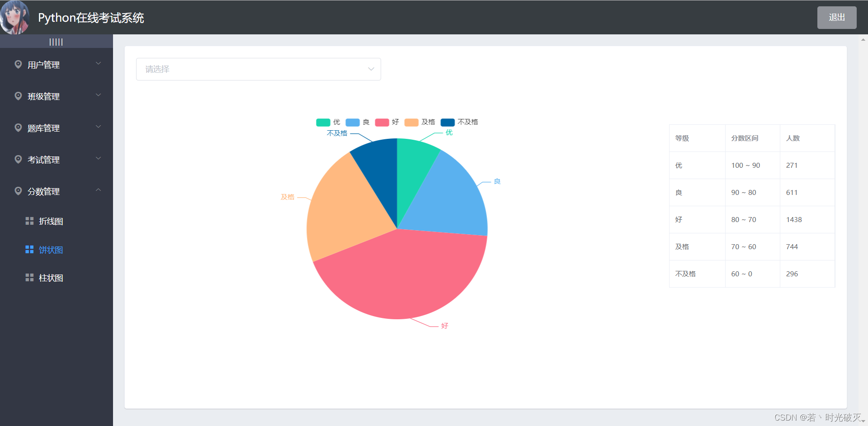The width and height of the screenshot is (868, 426).
Task: Collapse the 分数管理 menu chevron
Action: click(99, 190)
